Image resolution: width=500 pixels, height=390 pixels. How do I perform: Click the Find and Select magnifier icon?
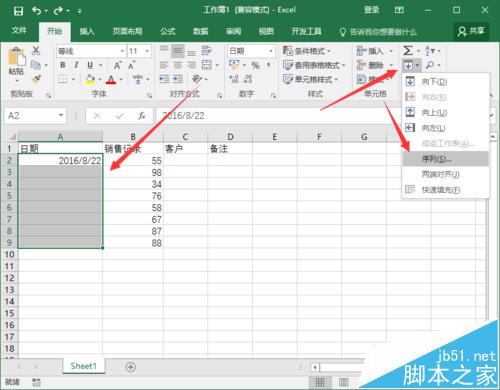[x=430, y=65]
